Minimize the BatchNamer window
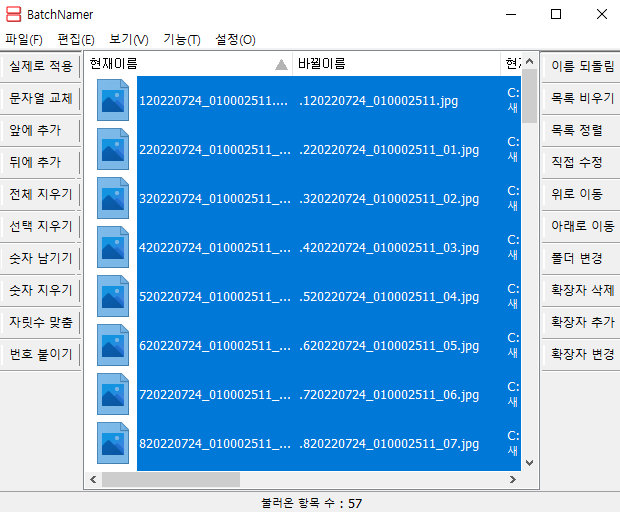Screen dimensions: 620x512 point(511,14)
